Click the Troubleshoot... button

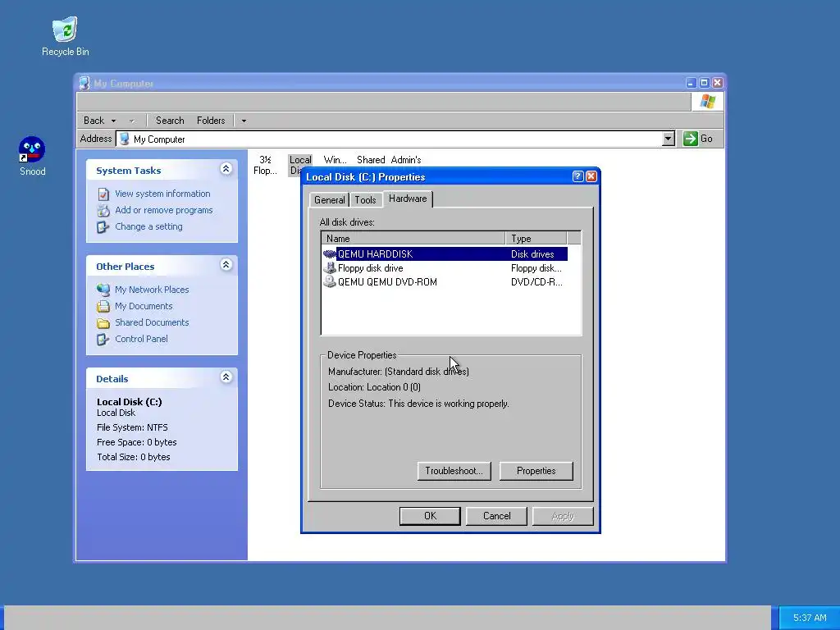[x=454, y=471]
